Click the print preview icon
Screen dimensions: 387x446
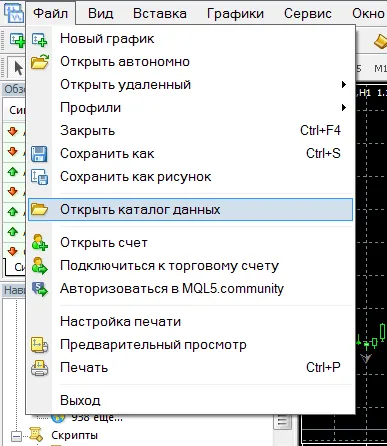point(39,345)
